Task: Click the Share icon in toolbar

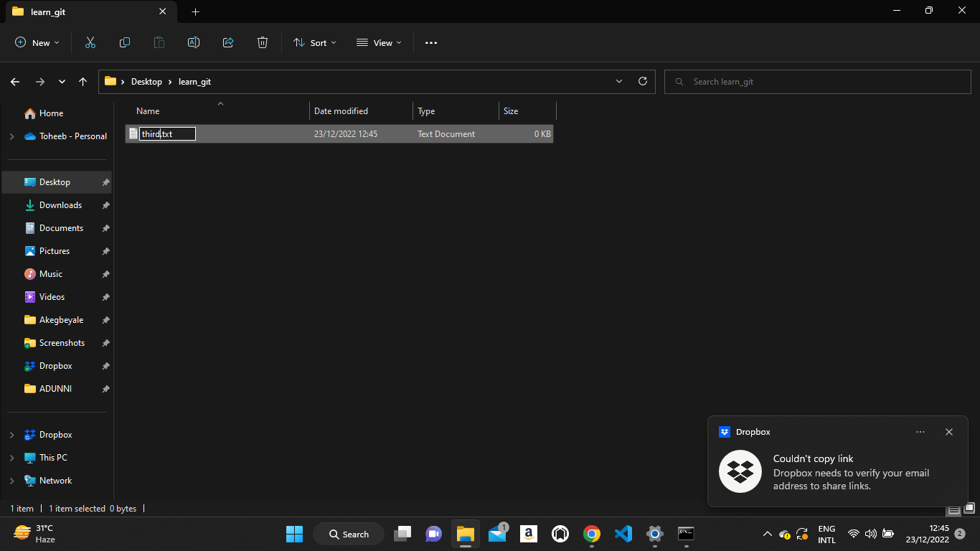Action: pos(228,43)
